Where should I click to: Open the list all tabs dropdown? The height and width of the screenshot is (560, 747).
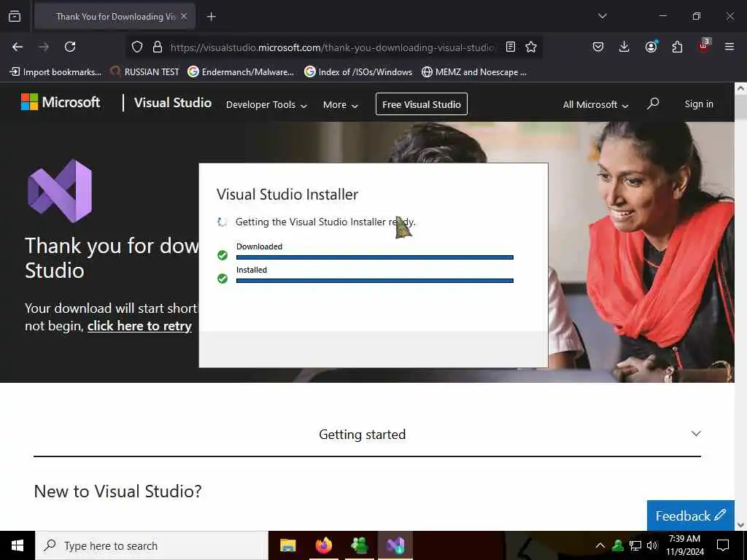click(x=602, y=16)
